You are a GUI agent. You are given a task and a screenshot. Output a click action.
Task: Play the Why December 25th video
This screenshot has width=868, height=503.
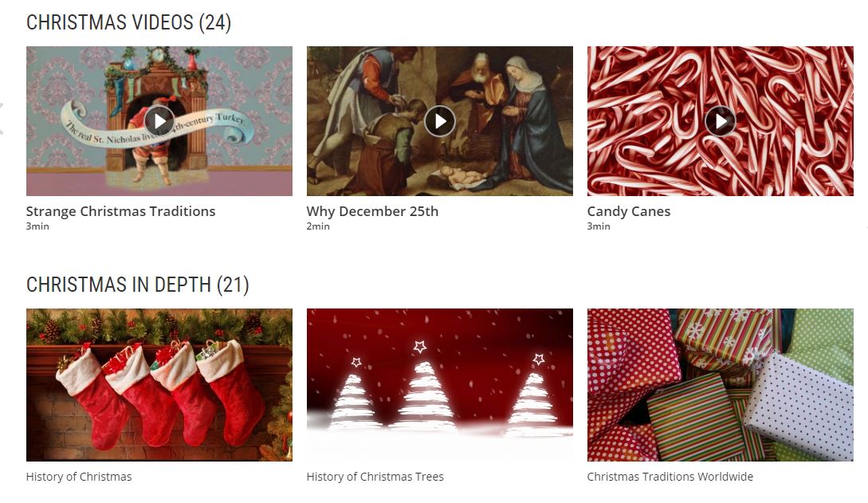point(440,120)
